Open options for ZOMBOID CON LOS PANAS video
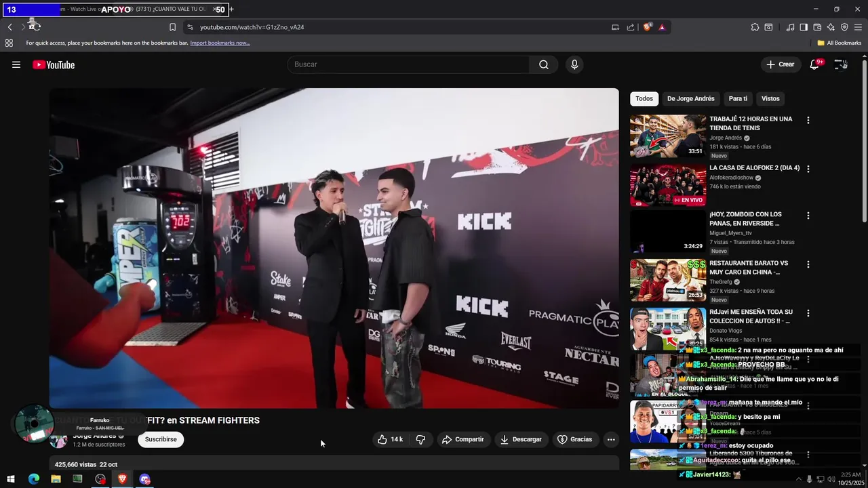 coord(808,216)
